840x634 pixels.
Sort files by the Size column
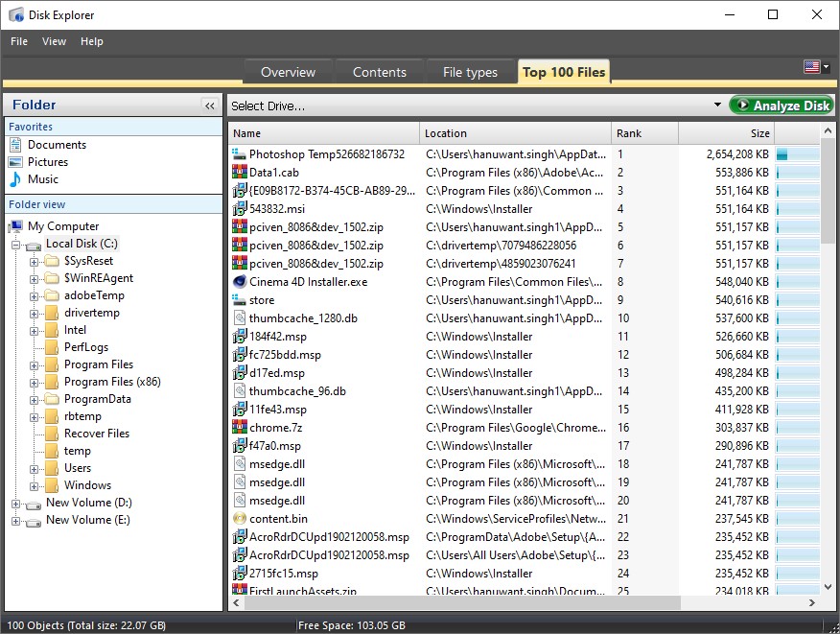738,132
